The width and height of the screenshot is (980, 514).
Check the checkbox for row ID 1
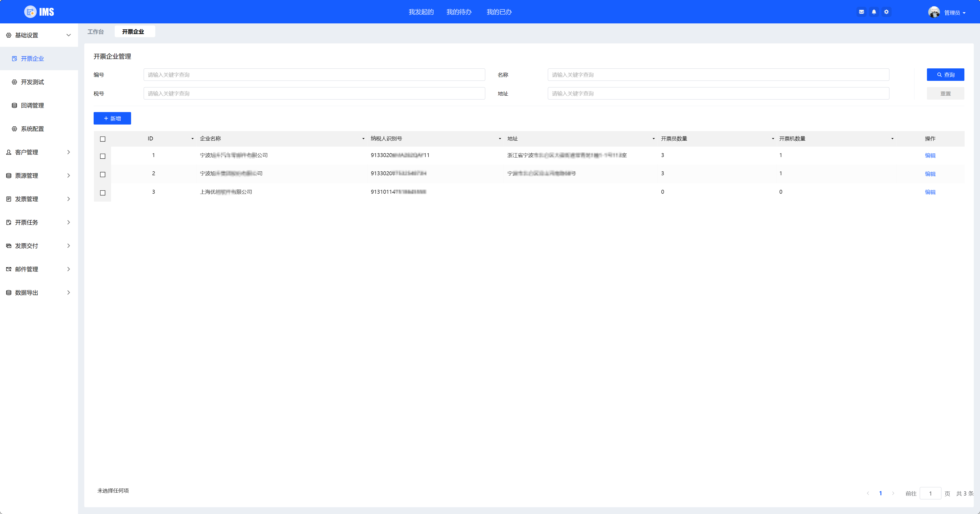click(x=103, y=156)
